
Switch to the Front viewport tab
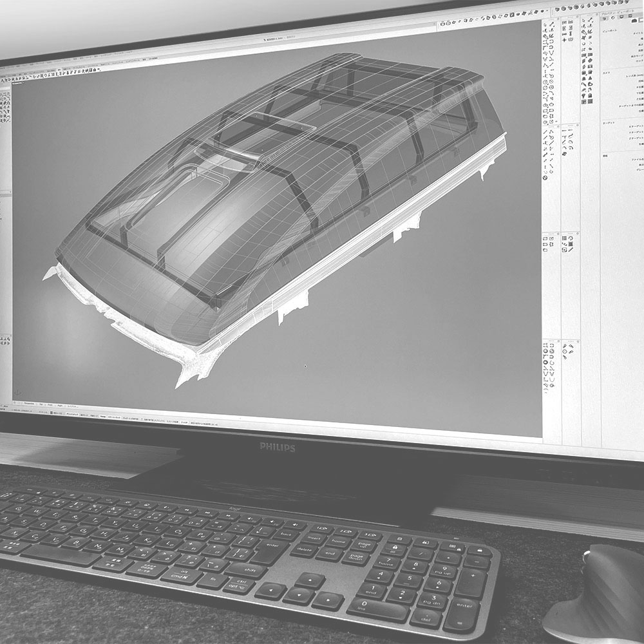[x=51, y=405]
